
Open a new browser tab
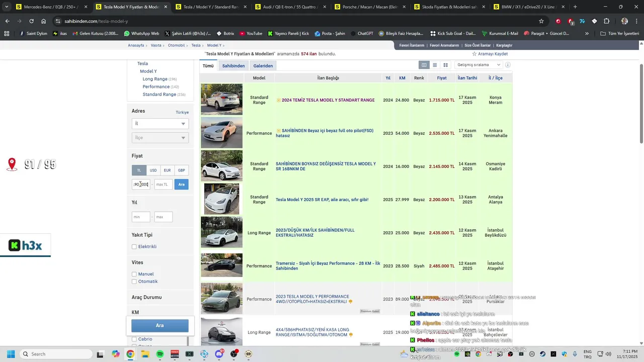tap(575, 7)
